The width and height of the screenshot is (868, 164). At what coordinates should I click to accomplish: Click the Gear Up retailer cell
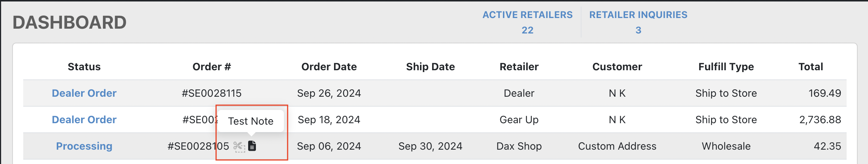pyautogui.click(x=519, y=120)
